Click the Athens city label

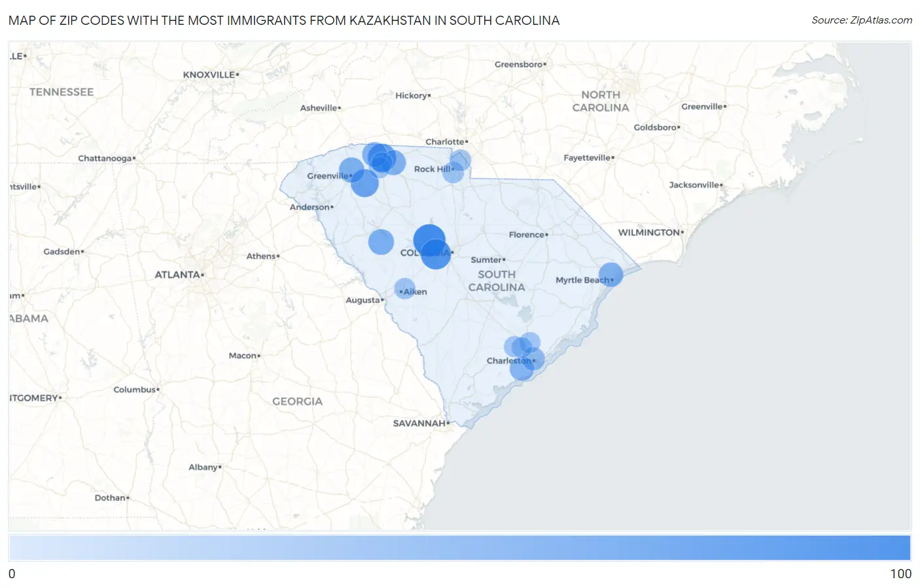[x=262, y=256]
